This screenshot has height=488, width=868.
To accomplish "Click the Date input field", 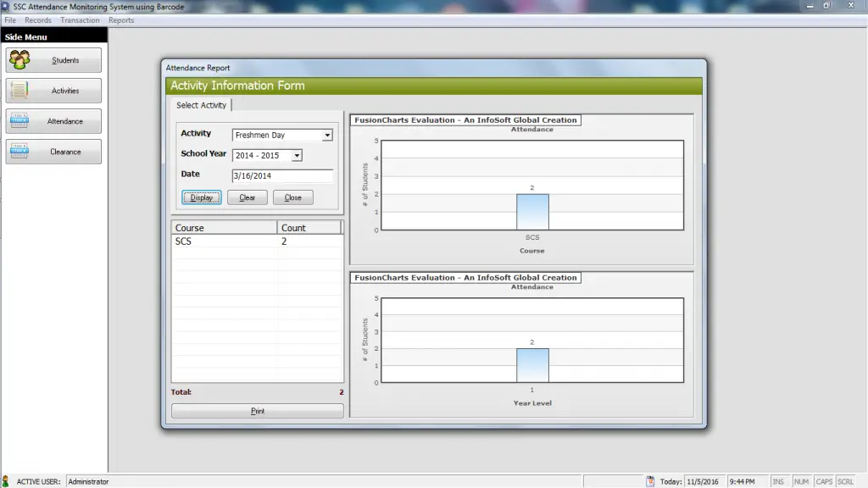I will click(282, 176).
